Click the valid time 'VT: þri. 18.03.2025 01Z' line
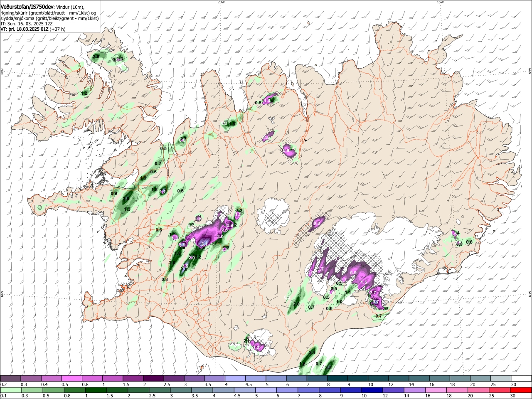The height and width of the screenshot is (399, 532). click(x=25, y=30)
